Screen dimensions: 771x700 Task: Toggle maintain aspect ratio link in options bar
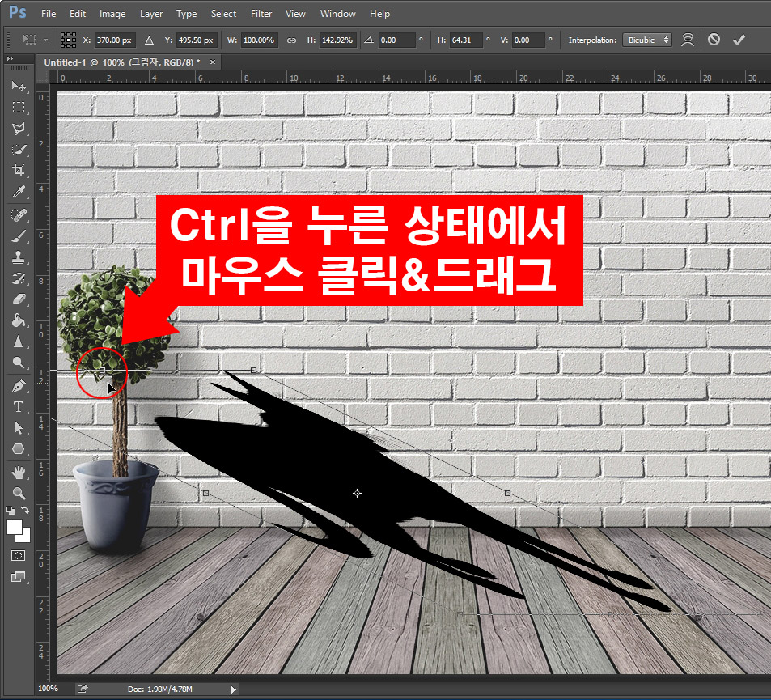tap(290, 39)
